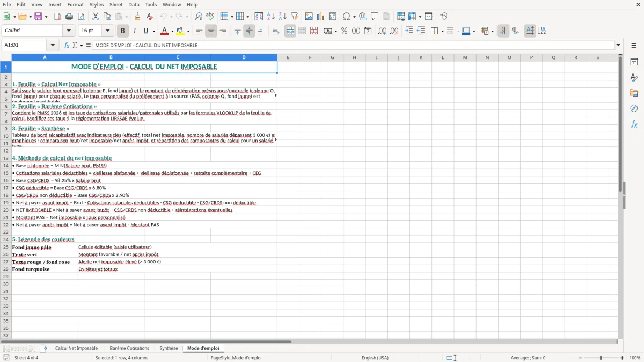Viewport: 644px width, 362px height.
Task: Click the Insert Chart icon
Action: 321,17
